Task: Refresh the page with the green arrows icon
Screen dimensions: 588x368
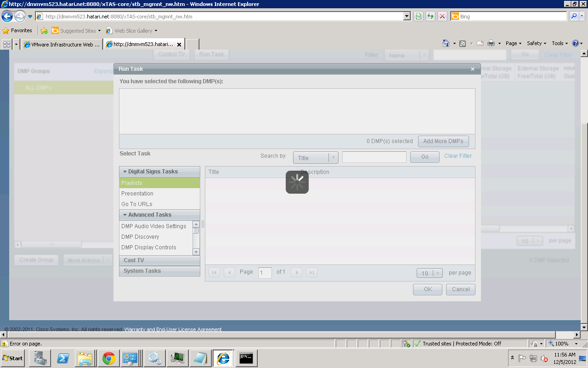Action: click(430, 17)
